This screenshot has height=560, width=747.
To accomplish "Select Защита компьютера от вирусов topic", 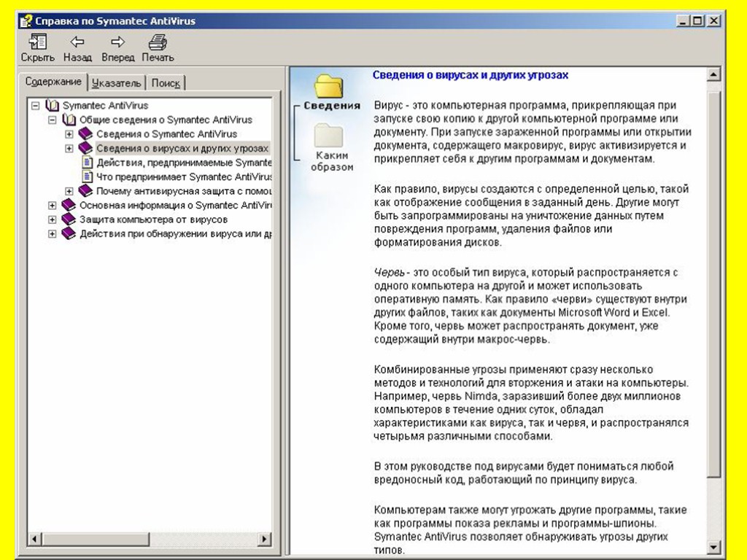I will [153, 219].
